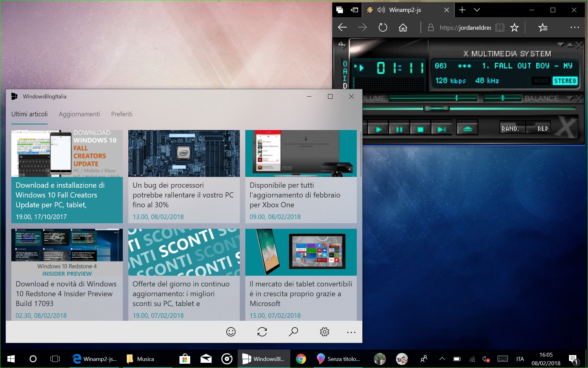
Task: Open Microsoft Store from taskbar
Action: (185, 359)
